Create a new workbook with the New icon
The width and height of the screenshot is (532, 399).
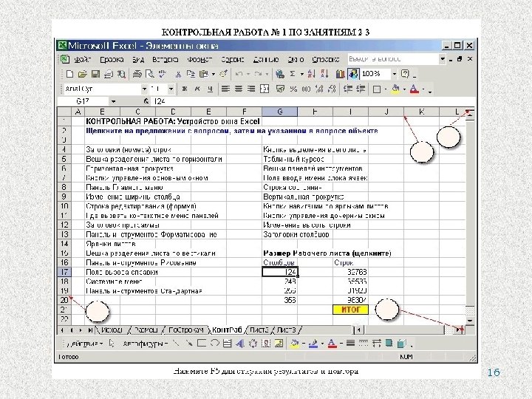pos(70,74)
